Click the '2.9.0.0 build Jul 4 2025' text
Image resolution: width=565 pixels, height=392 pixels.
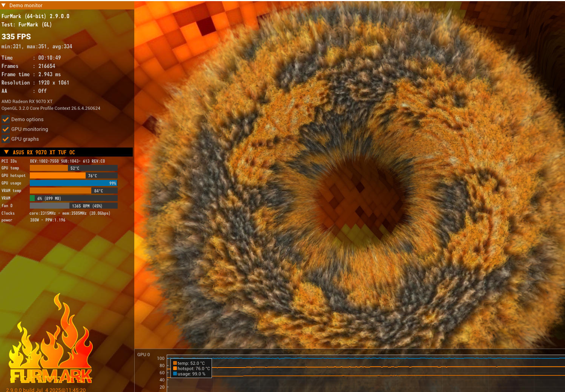tap(46, 390)
